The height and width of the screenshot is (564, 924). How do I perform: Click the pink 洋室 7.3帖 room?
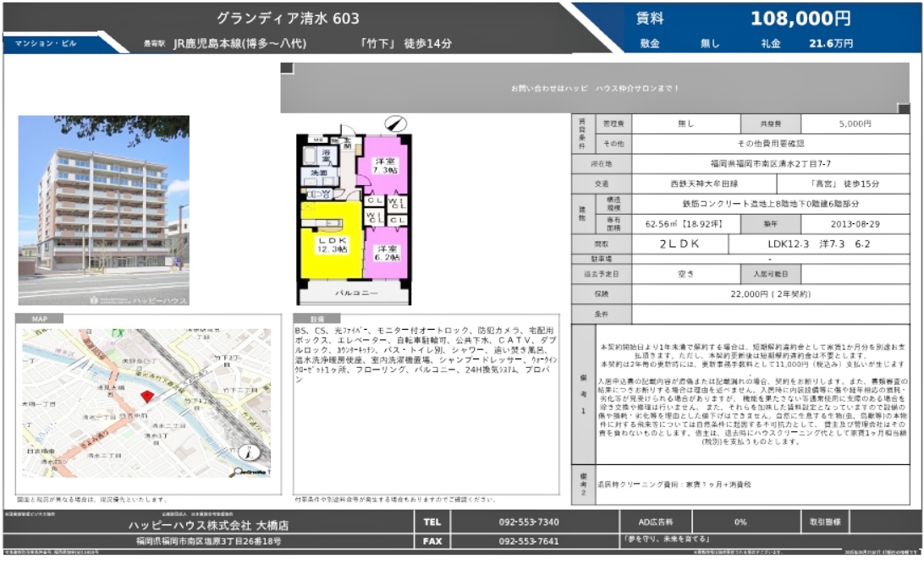[383, 167]
